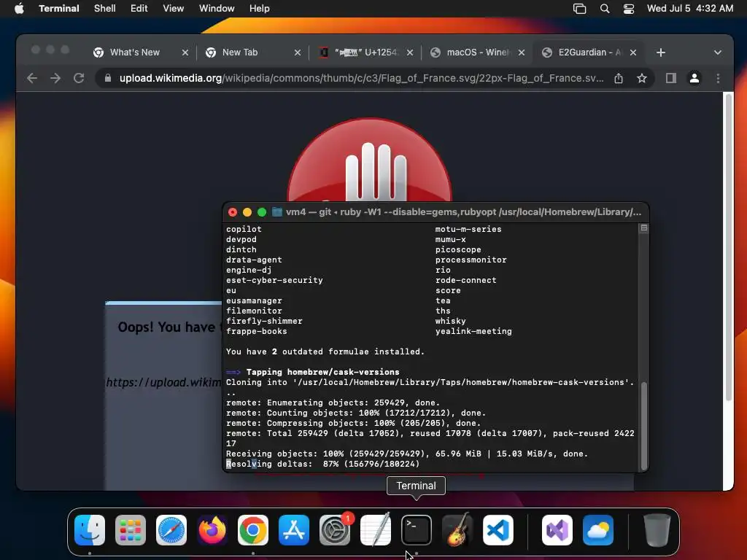View site info via the lock icon
The width and height of the screenshot is (747, 560).
tap(108, 78)
